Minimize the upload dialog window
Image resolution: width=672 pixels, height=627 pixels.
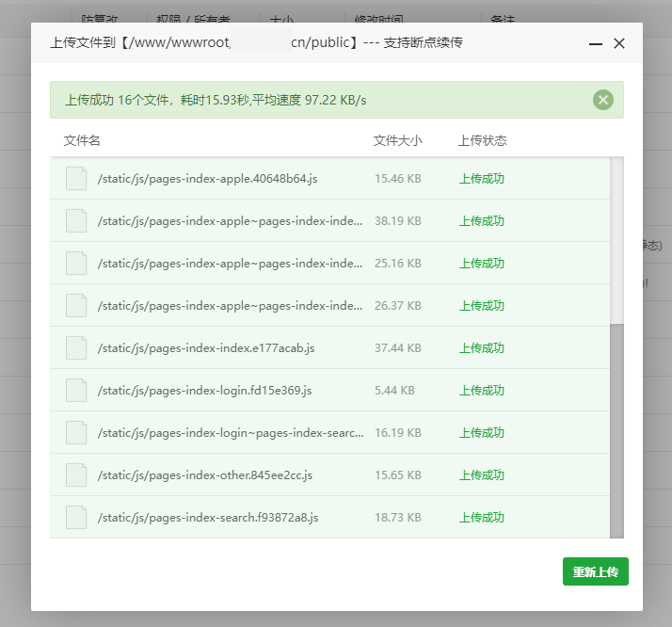point(595,44)
